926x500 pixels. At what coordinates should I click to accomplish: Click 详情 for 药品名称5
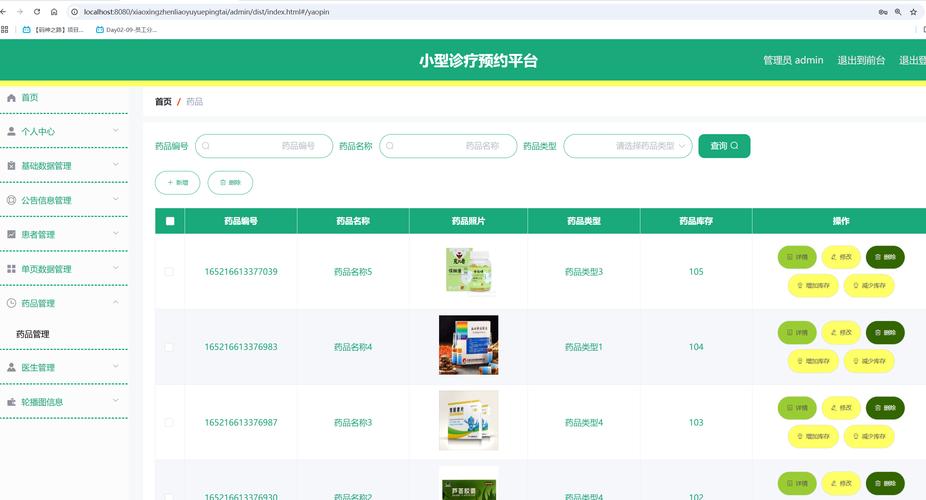pyautogui.click(x=797, y=257)
